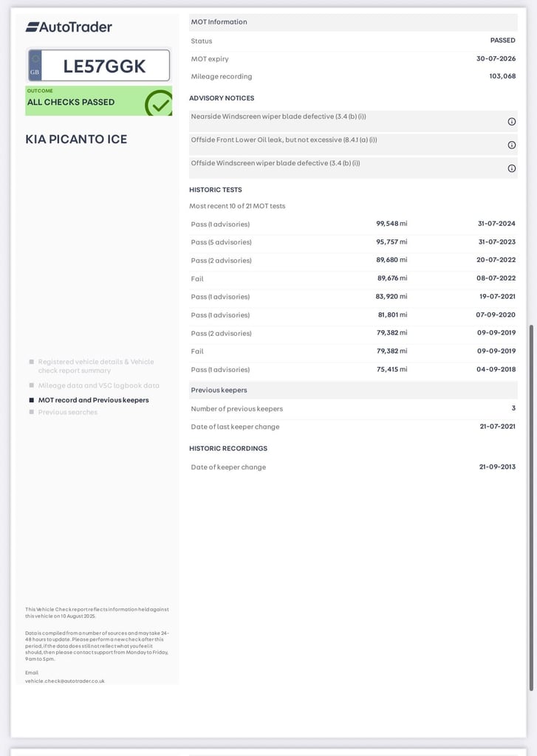Click the Most recent 10 of 21 MOT tests text
The image size is (537, 756).
237,206
